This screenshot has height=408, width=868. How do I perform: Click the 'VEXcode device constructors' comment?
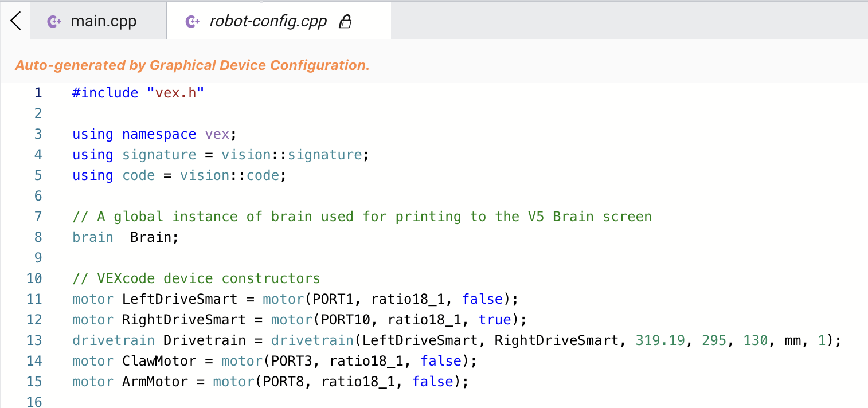tap(196, 278)
